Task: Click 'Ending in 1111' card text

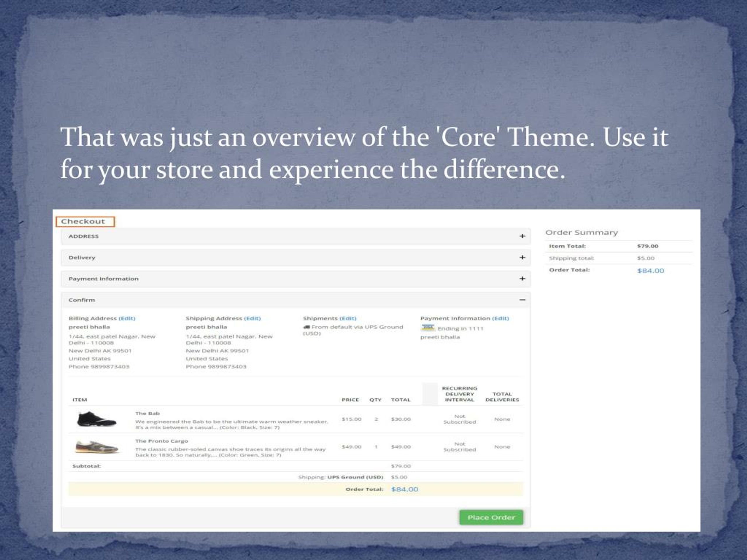Action: tap(460, 328)
